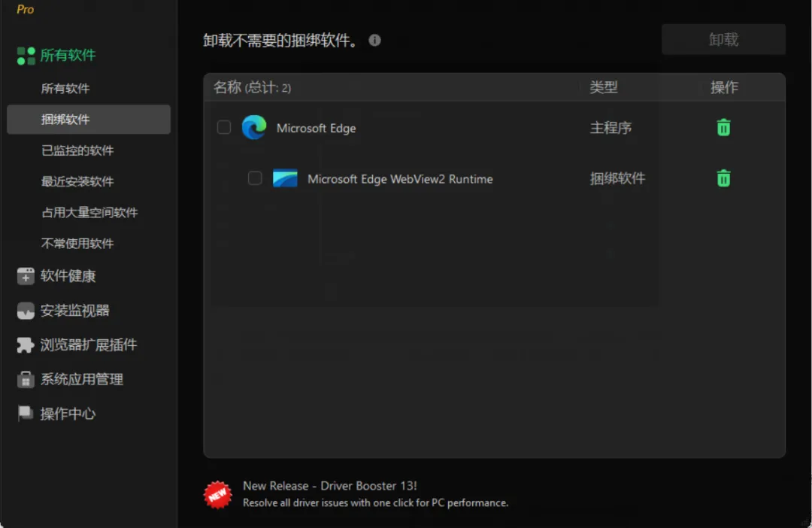Tick the Microsoft Edge WebView2 Runtime checkbox
The height and width of the screenshot is (528, 812).
tap(255, 178)
